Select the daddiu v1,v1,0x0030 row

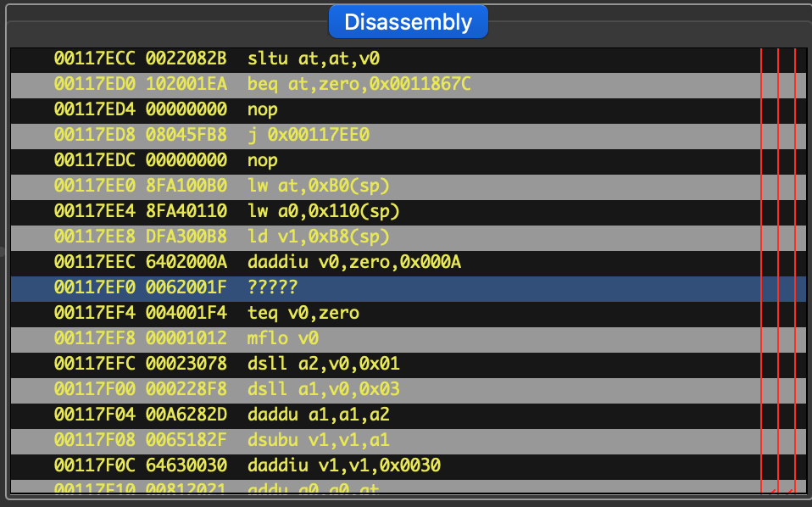(x=344, y=465)
